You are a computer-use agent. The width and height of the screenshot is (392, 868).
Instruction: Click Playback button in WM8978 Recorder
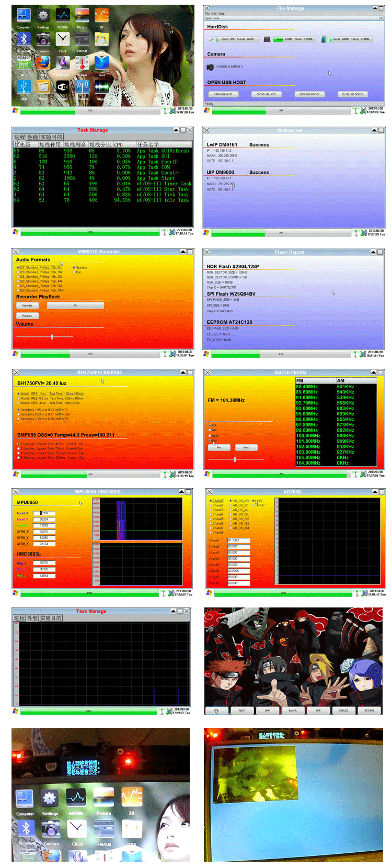coord(27,315)
